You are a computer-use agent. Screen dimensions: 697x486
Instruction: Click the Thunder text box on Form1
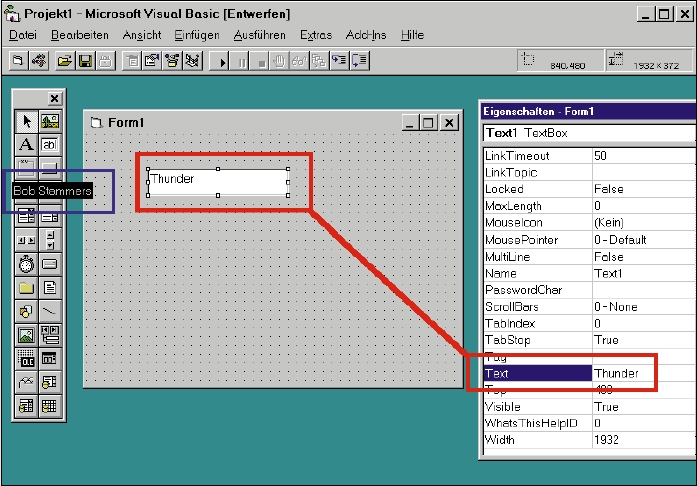[x=218, y=182]
